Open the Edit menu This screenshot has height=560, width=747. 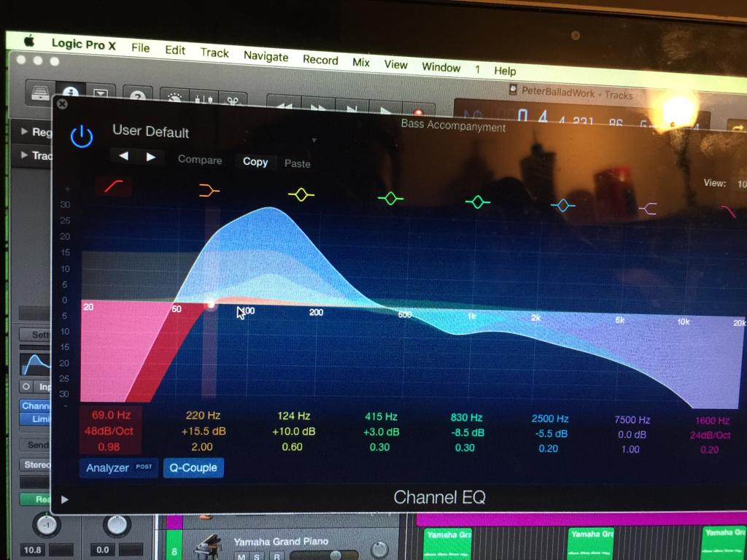(x=175, y=50)
